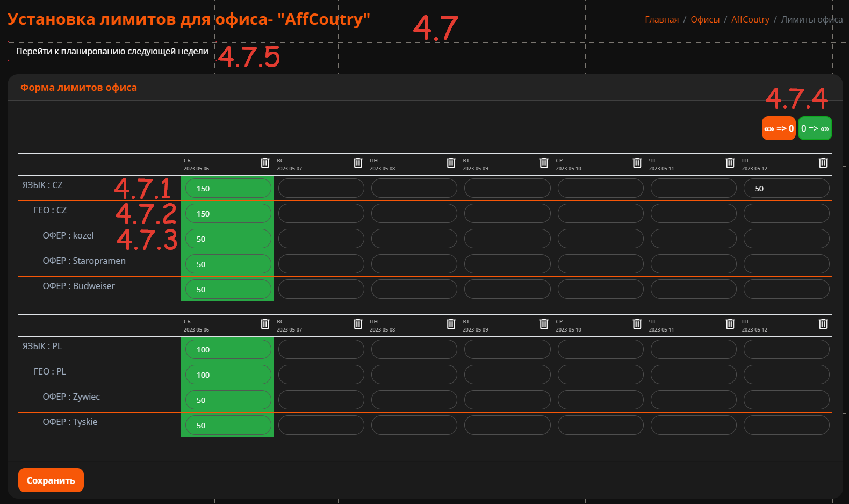The height and width of the screenshot is (504, 849).
Task: Click ОФЕР : Zywiec Saturday limit field
Action: click(228, 400)
